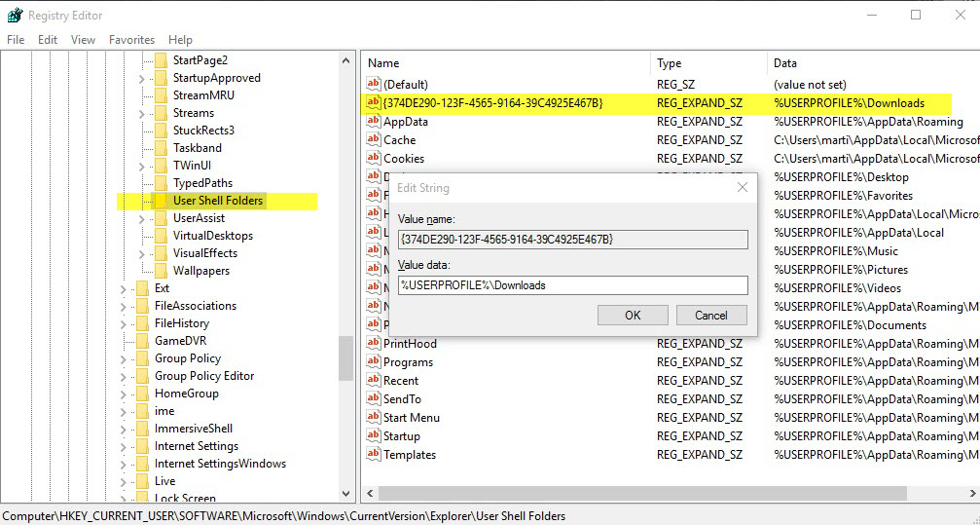
Task: Open the File menu
Action: point(16,39)
